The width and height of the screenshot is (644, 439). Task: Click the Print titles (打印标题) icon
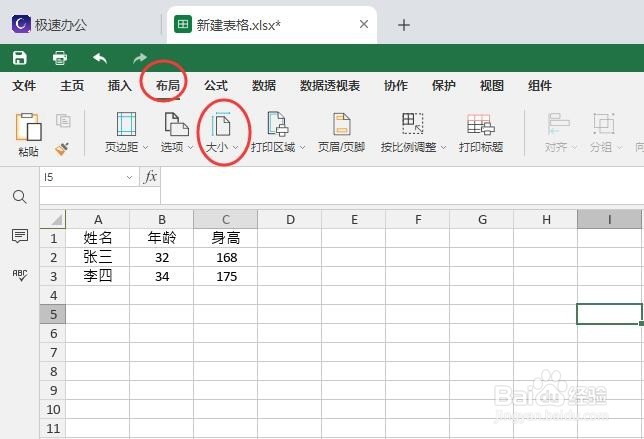click(481, 124)
